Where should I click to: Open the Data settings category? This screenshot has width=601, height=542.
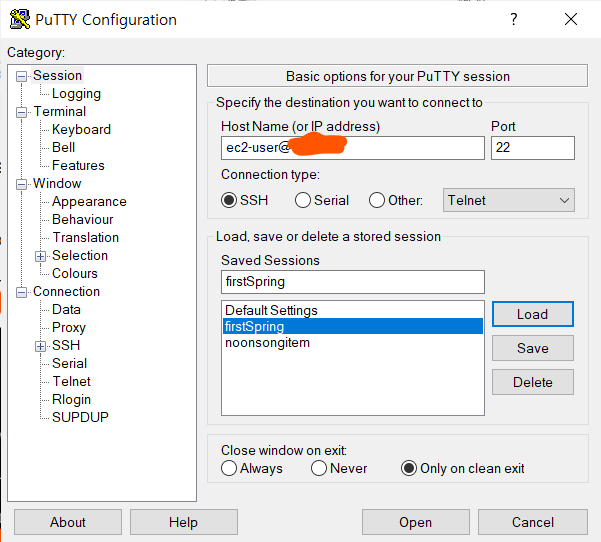[x=66, y=310]
